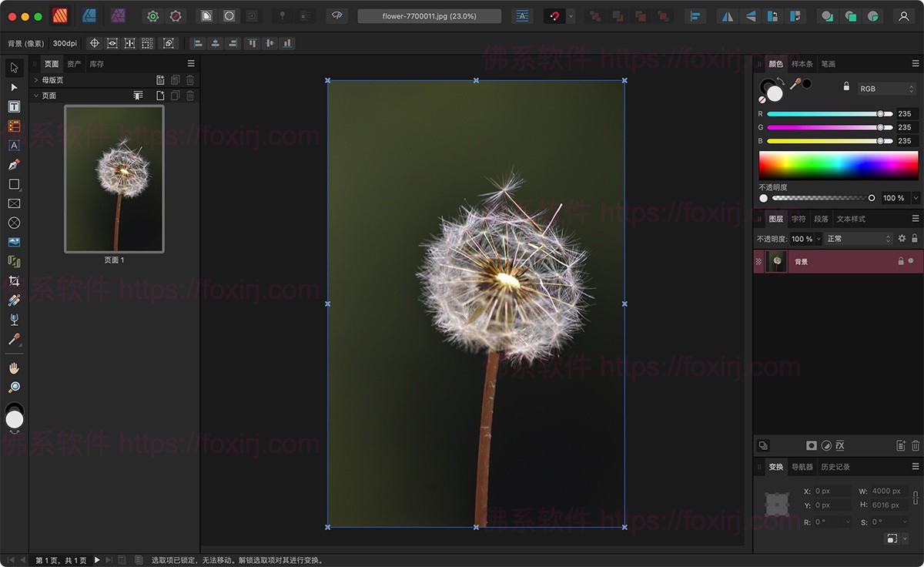
Task: Select the Pen tool in the toolbar
Action: point(14,164)
